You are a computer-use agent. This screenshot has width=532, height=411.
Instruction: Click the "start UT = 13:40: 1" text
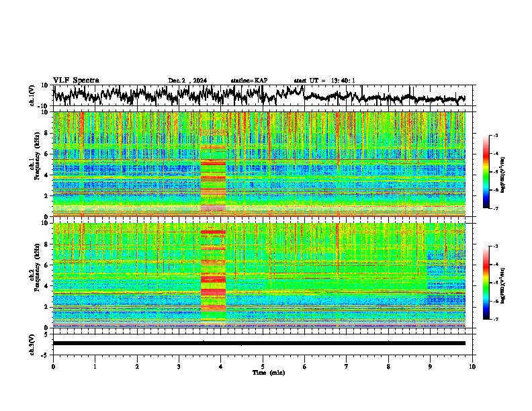point(324,81)
